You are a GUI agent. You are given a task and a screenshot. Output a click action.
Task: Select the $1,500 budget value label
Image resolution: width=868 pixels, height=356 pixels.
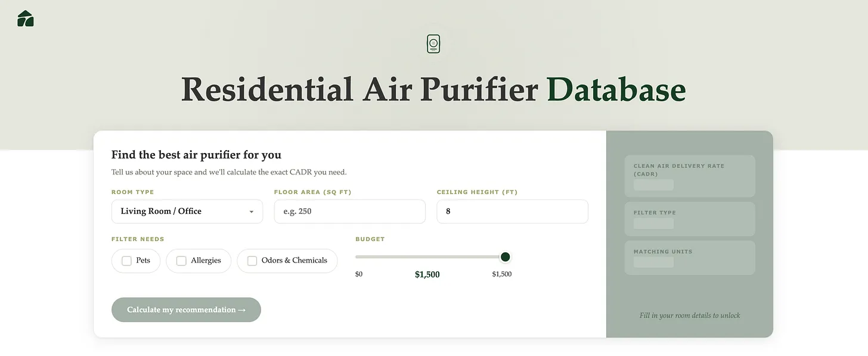click(x=427, y=274)
